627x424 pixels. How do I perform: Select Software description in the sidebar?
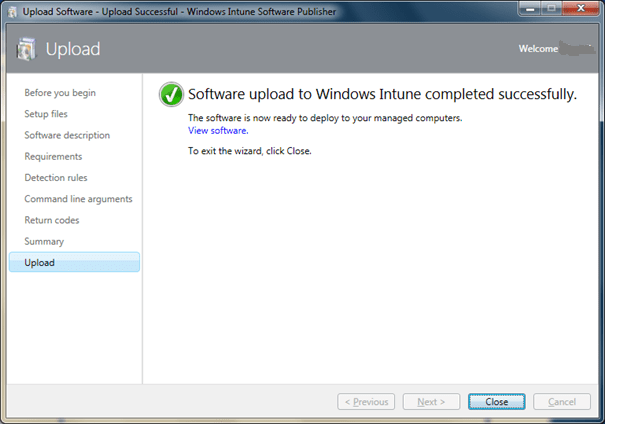click(x=67, y=135)
